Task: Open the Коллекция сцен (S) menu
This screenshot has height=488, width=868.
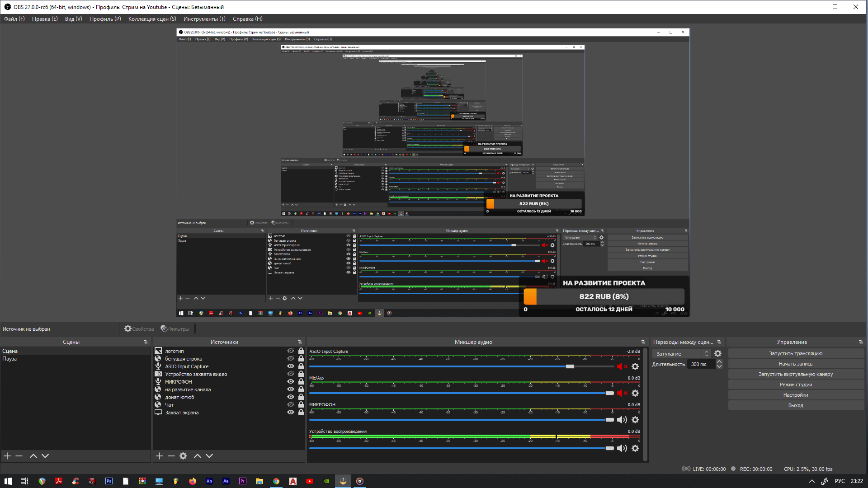Action: [x=152, y=19]
